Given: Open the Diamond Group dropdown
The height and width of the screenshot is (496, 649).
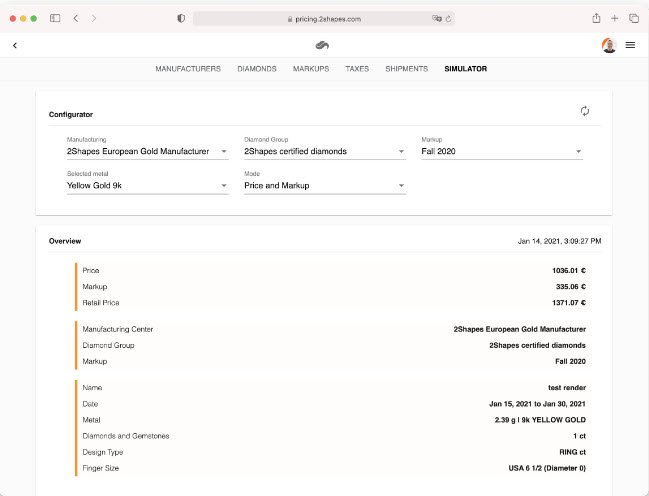Looking at the screenshot, I should tap(324, 152).
